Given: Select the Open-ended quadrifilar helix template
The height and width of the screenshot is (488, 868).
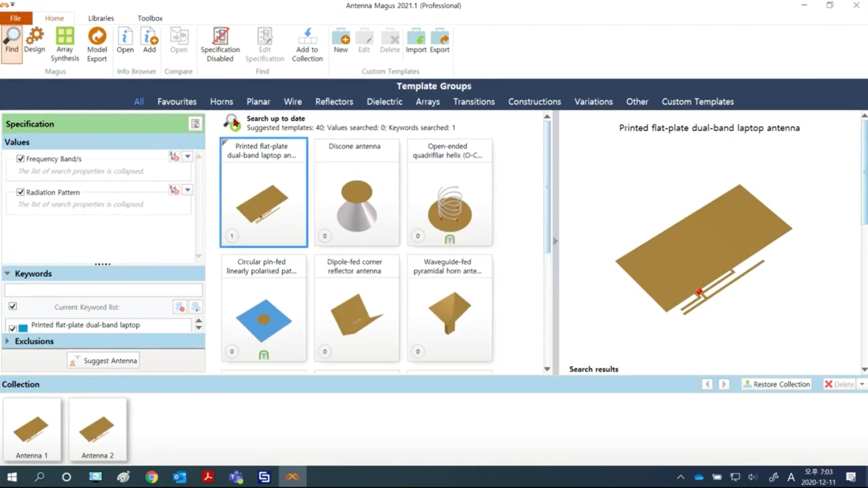Looking at the screenshot, I should coord(450,192).
